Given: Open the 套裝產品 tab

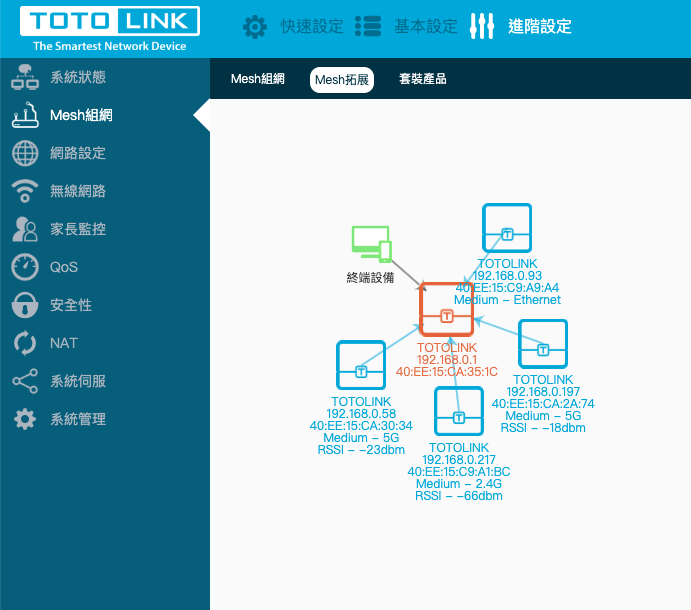Looking at the screenshot, I should pos(423,79).
